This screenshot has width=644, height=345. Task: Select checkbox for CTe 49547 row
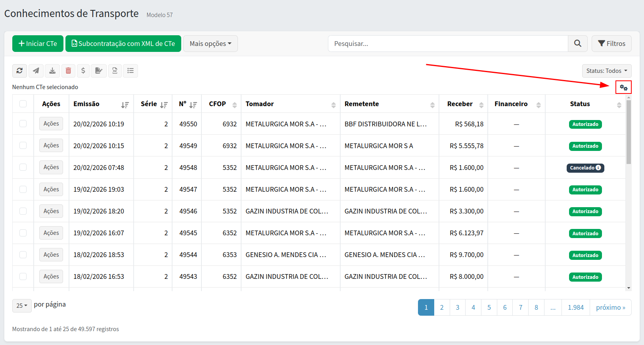click(x=23, y=189)
